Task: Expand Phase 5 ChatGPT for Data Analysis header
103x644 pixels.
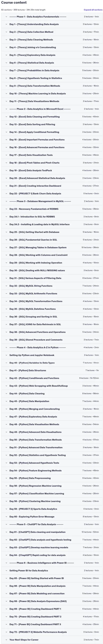Action: (x=52, y=524)
